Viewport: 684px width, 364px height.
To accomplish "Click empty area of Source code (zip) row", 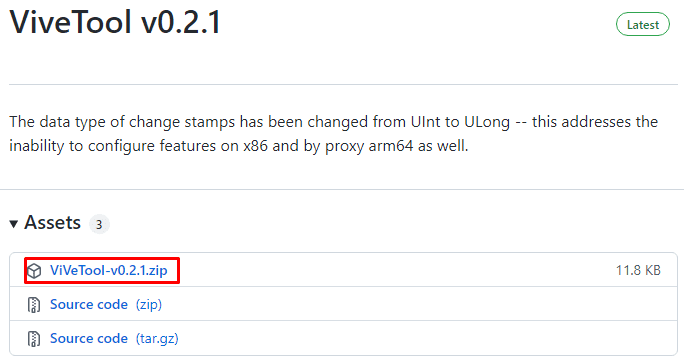I will 393,304.
